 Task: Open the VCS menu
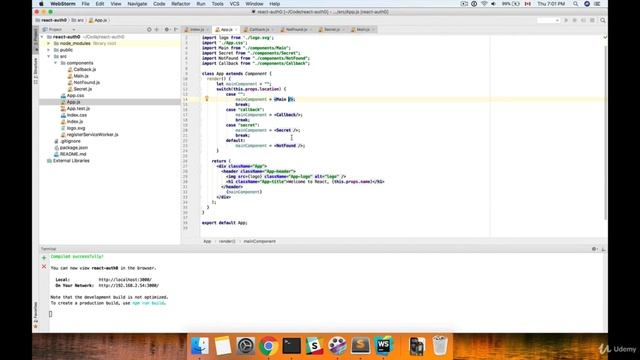tap(234, 4)
